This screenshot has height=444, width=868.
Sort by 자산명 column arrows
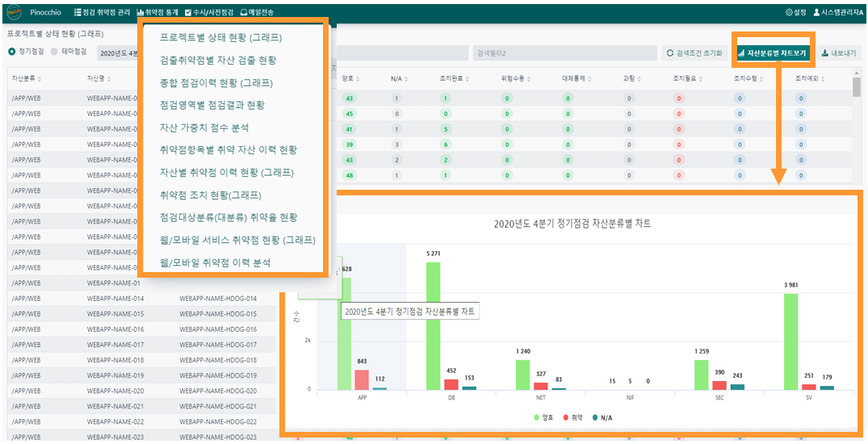click(108, 79)
